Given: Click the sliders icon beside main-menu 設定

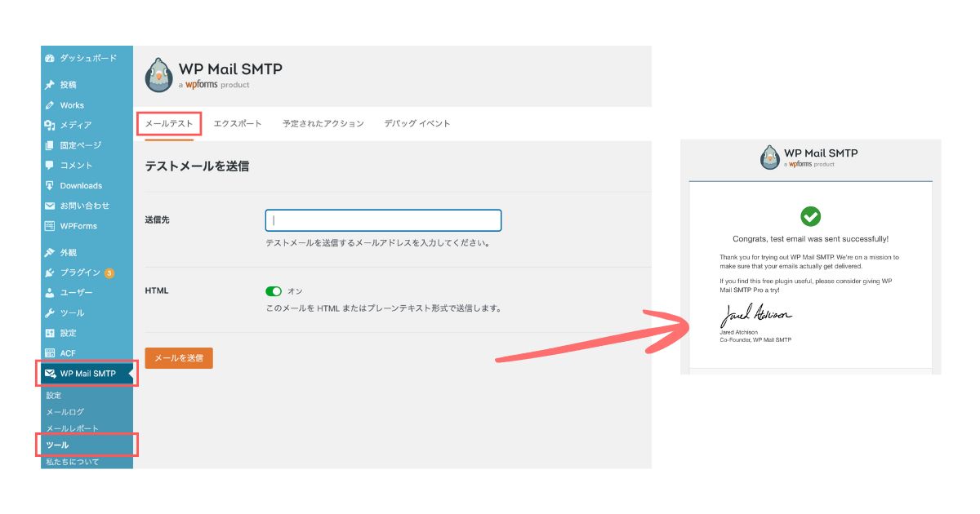Looking at the screenshot, I should pyautogui.click(x=50, y=333).
